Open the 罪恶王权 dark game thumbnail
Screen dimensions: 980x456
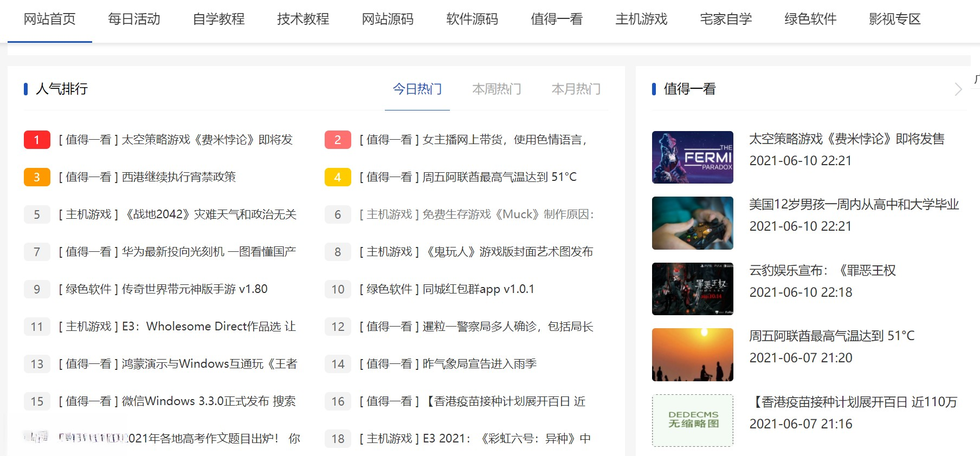tap(692, 289)
